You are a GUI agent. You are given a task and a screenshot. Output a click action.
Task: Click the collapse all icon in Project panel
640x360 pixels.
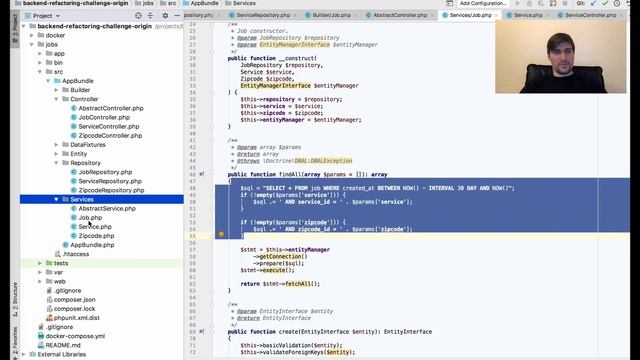pyautogui.click(x=150, y=16)
